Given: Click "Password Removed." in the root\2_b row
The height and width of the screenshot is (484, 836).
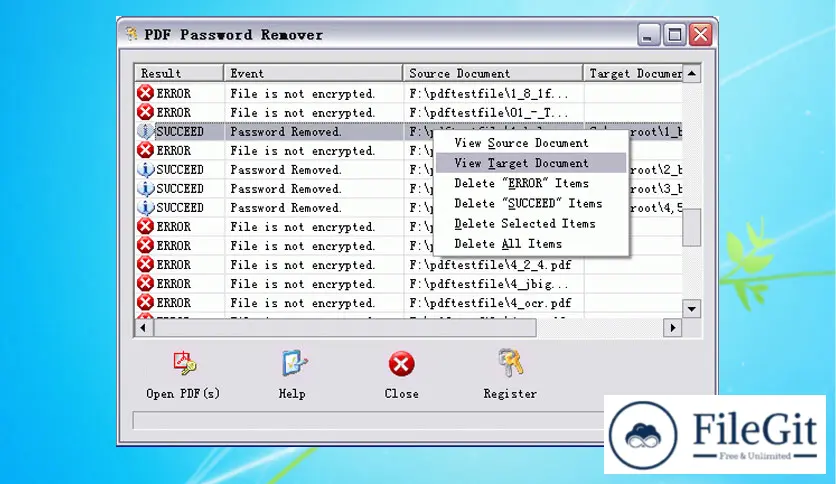Looking at the screenshot, I should click(286, 170).
